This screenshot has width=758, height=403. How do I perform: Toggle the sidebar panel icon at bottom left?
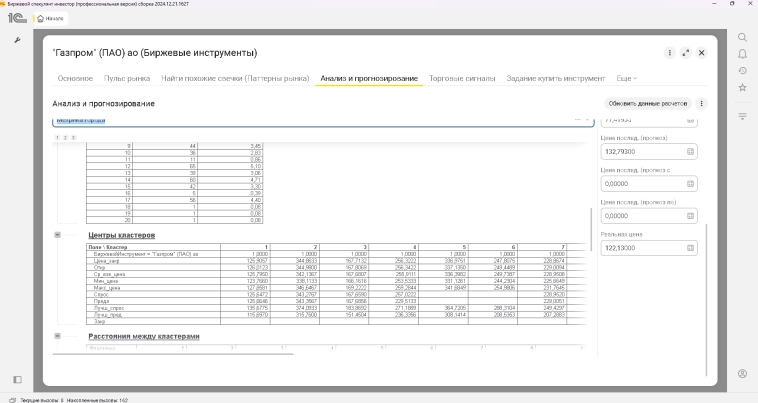coord(17,379)
